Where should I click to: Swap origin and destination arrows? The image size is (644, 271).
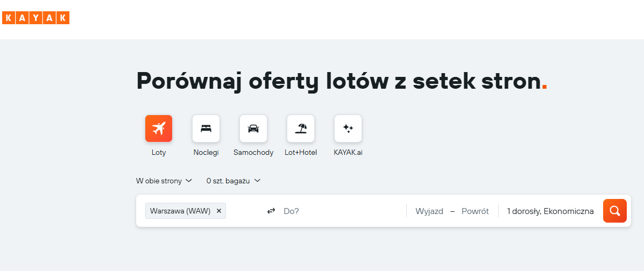pos(271,211)
